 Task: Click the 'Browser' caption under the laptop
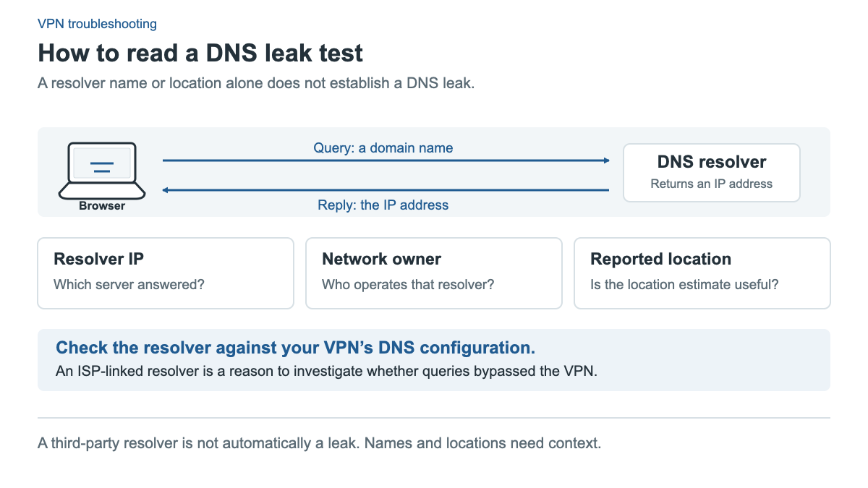[102, 206]
